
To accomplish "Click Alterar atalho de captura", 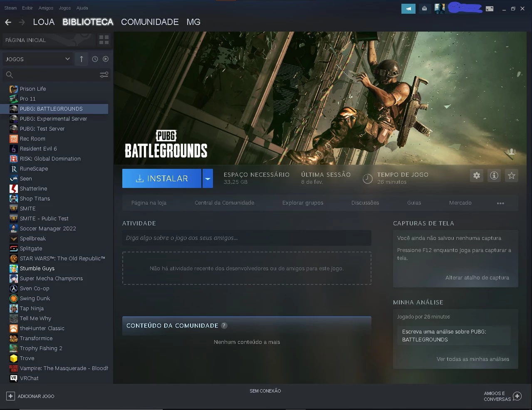I will click(477, 278).
